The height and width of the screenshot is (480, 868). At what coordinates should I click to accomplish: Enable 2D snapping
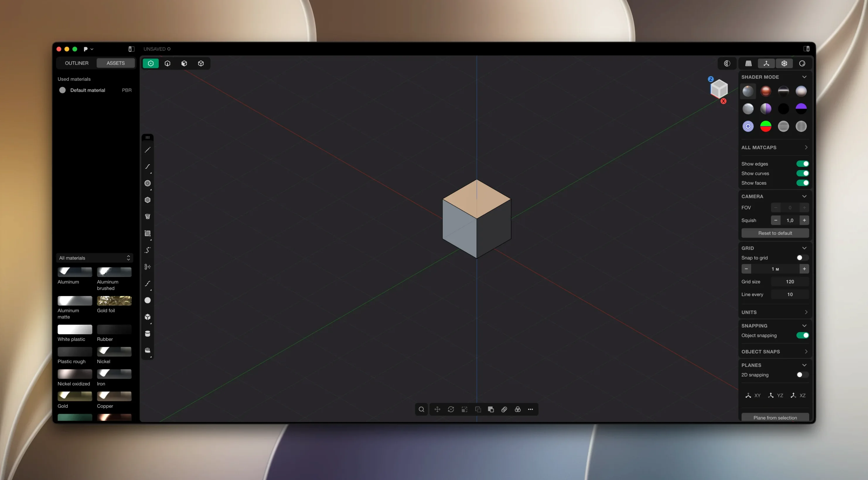click(x=803, y=375)
